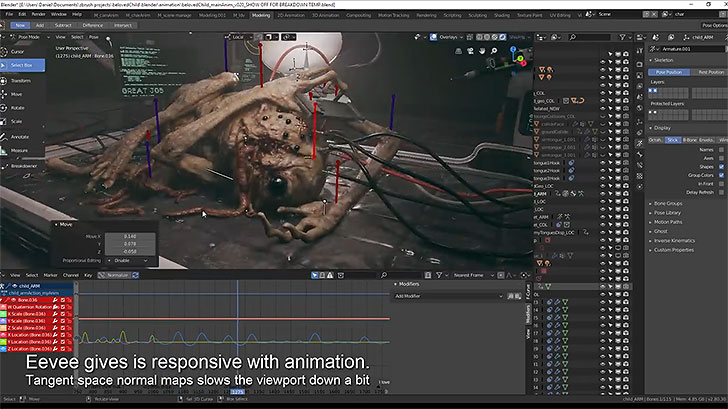Pick the Move tool
Viewport: 728px width, 409px height.
point(22,94)
